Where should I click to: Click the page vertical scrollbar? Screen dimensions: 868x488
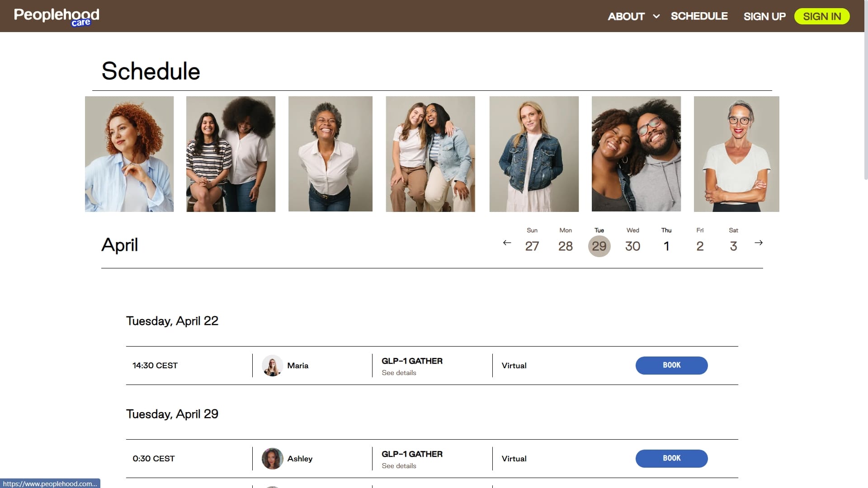(x=866, y=90)
